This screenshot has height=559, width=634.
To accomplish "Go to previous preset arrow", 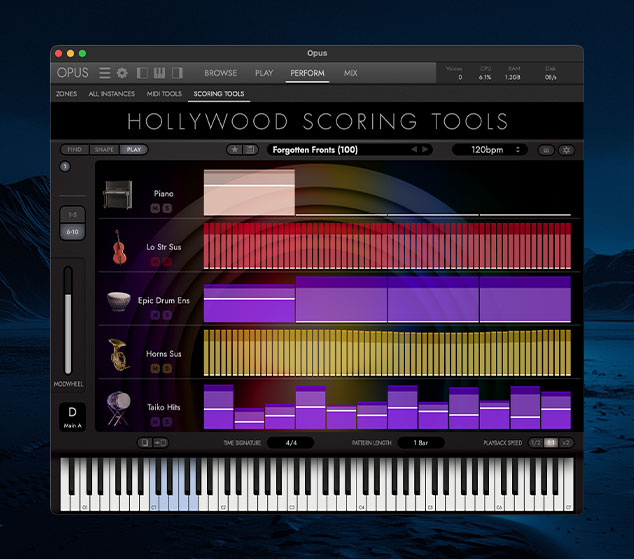I will [414, 150].
